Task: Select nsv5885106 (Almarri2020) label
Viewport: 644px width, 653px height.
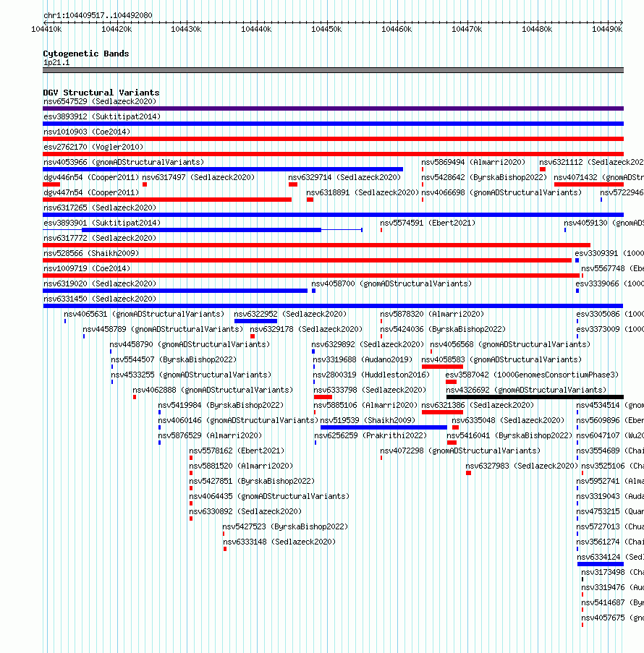Action: tap(365, 405)
